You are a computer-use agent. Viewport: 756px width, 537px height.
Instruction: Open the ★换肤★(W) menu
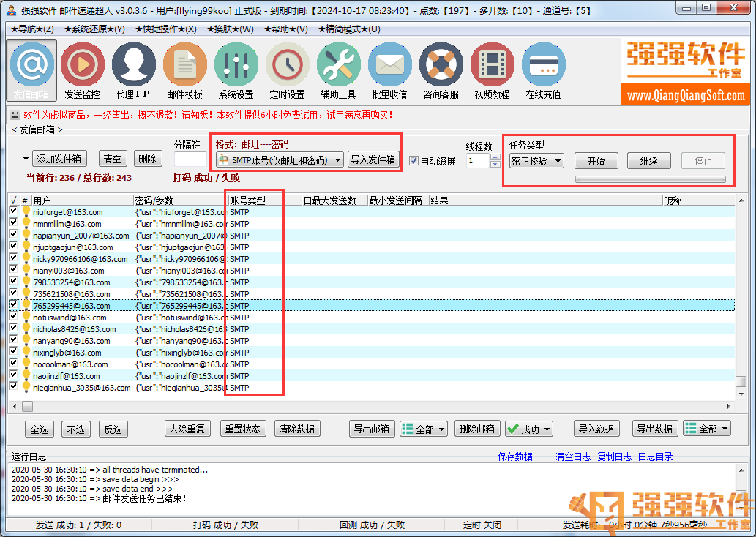(x=231, y=29)
